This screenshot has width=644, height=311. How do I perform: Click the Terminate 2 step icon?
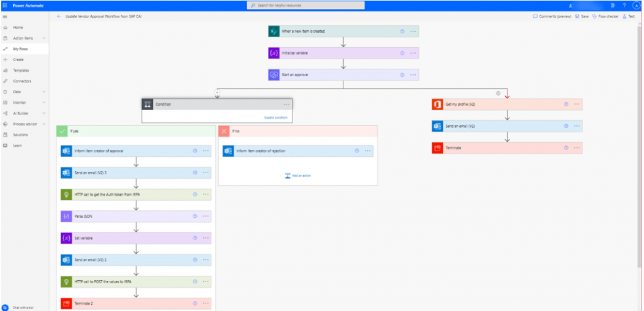(67, 303)
